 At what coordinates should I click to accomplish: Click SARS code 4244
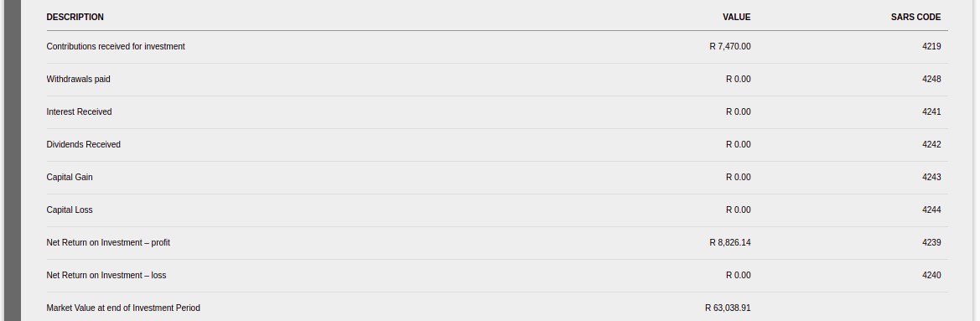coord(931,210)
